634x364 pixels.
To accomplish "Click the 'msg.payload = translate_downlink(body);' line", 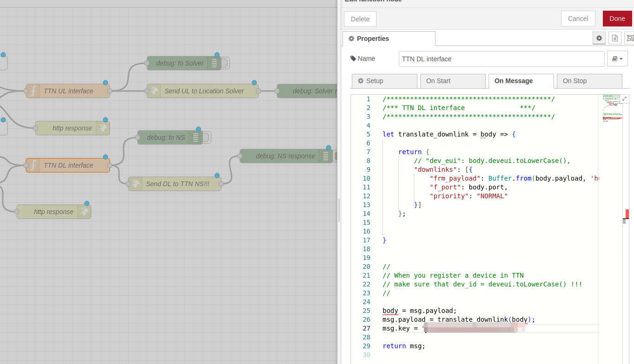I will pos(459,319).
